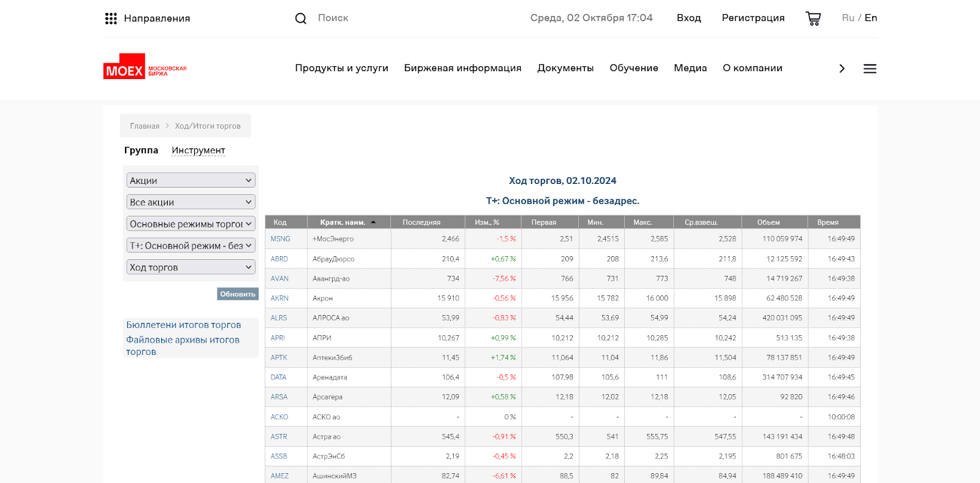Image resolution: width=980 pixels, height=483 pixels.
Task: Sort table by Изм., % column header
Action: pos(487,222)
